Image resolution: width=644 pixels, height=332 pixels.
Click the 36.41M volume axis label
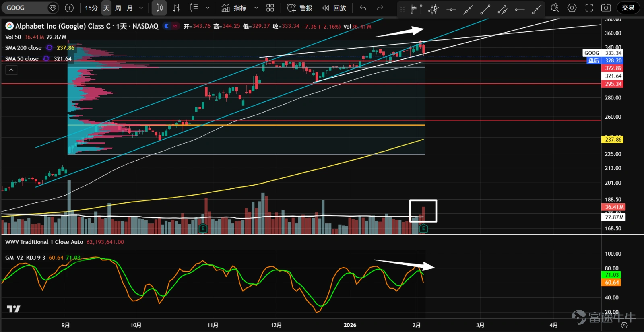[614, 207]
